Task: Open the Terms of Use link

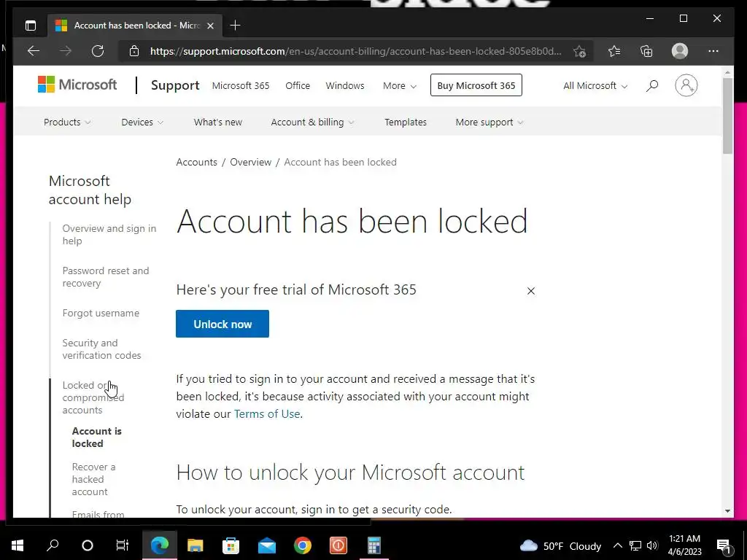Action: point(267,414)
